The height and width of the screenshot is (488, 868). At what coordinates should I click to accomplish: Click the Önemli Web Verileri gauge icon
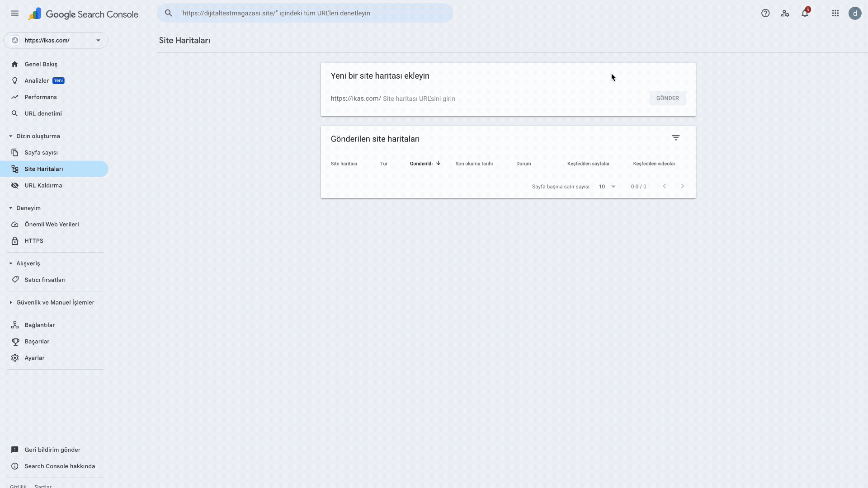coord(15,225)
